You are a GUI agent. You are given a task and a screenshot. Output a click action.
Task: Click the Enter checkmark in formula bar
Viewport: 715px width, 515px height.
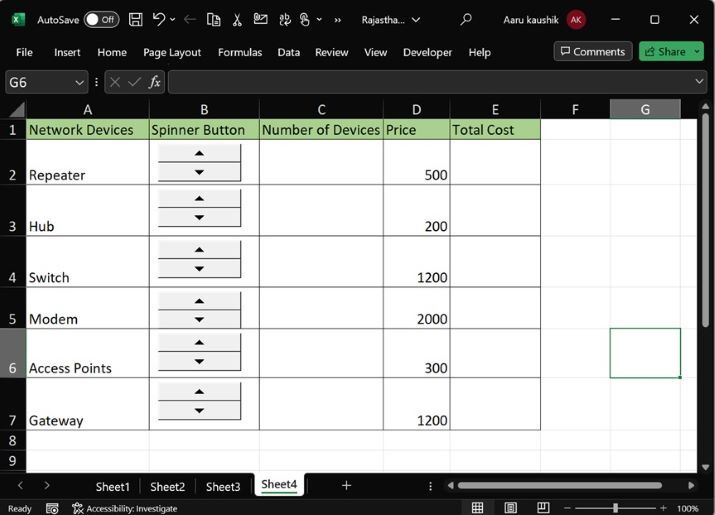click(x=134, y=82)
